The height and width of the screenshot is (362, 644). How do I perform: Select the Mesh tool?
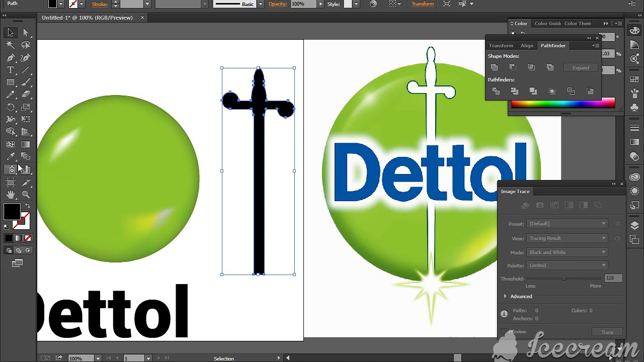11,144
